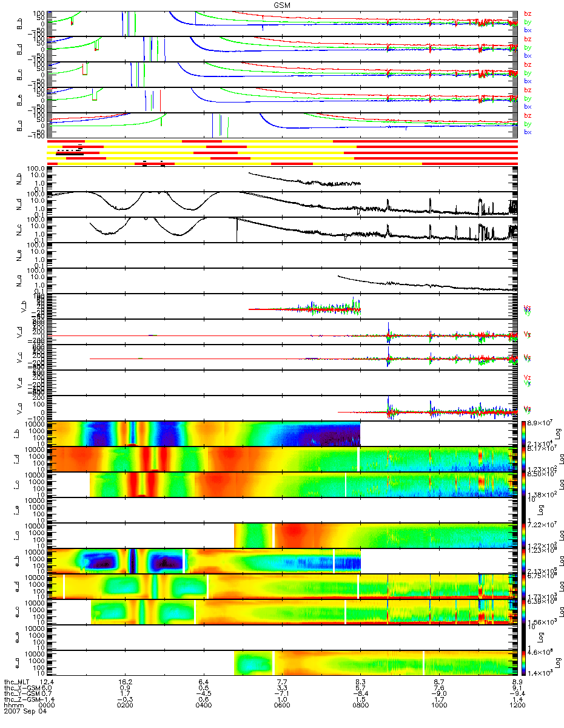
Task: Select the V_a velocity plot panel
Action: pyautogui.click(x=284, y=408)
